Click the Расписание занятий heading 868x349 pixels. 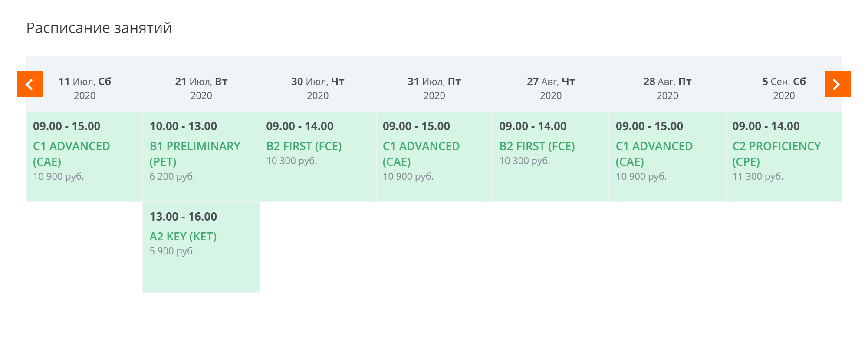click(x=99, y=28)
